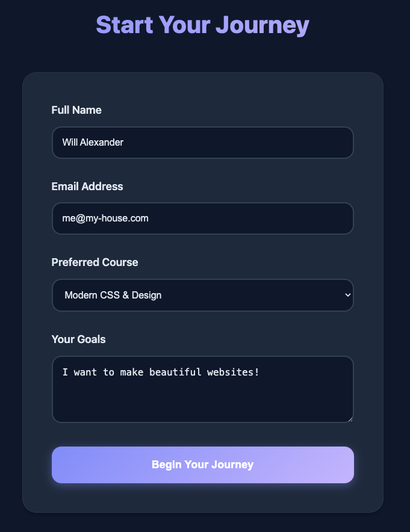Place cursor on the 'me@my-house.com' text
This screenshot has width=410, height=532.
(x=105, y=218)
